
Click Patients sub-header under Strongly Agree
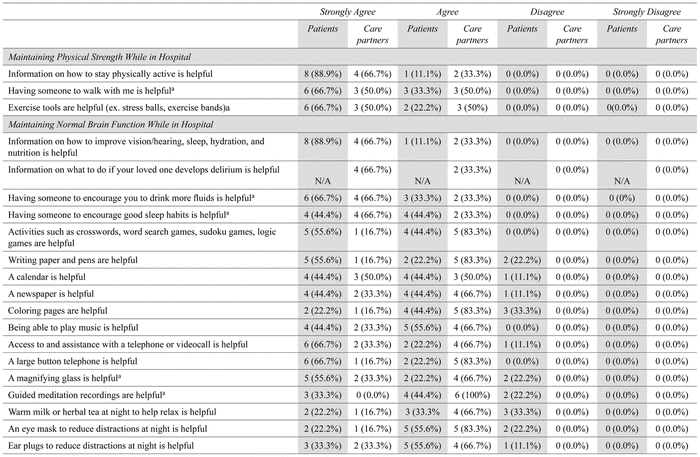pyautogui.click(x=323, y=30)
